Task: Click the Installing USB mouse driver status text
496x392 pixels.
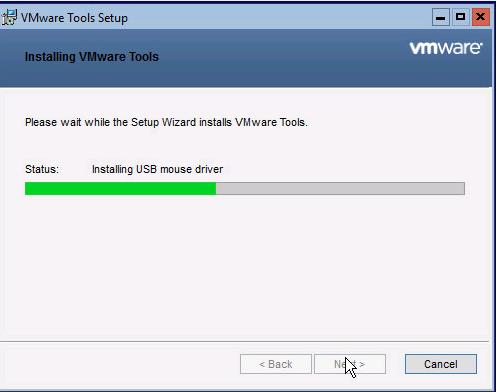Action: (157, 169)
